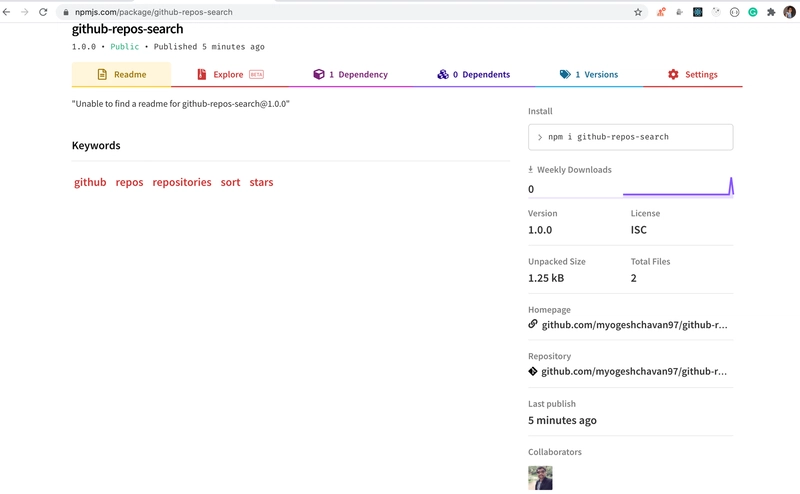800x494 pixels.
Task: Open the Chrome profile avatar
Action: 789,12
